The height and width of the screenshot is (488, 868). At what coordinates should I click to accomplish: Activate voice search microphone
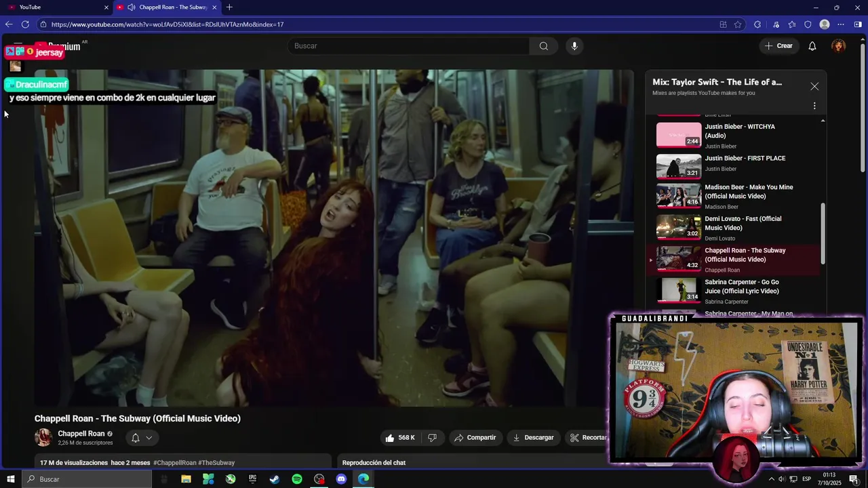click(x=574, y=46)
